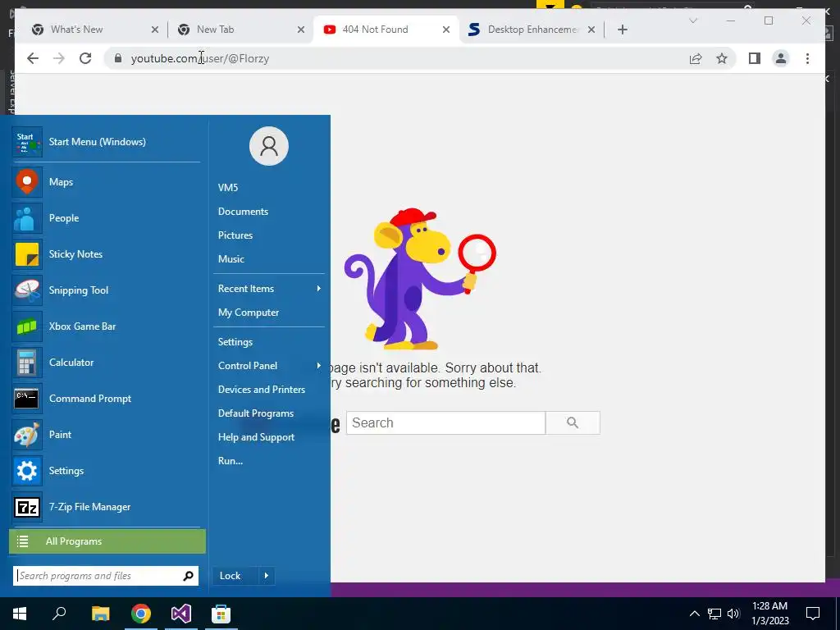Open power options arrow next to Lock
The width and height of the screenshot is (840, 630).
coord(267,576)
